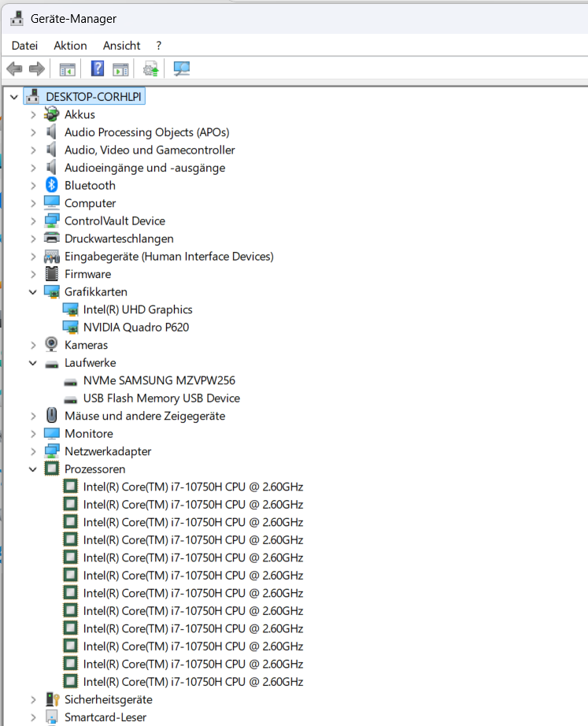Click the Druckwarteschlangen printer icon
588x726 pixels.
coord(51,238)
